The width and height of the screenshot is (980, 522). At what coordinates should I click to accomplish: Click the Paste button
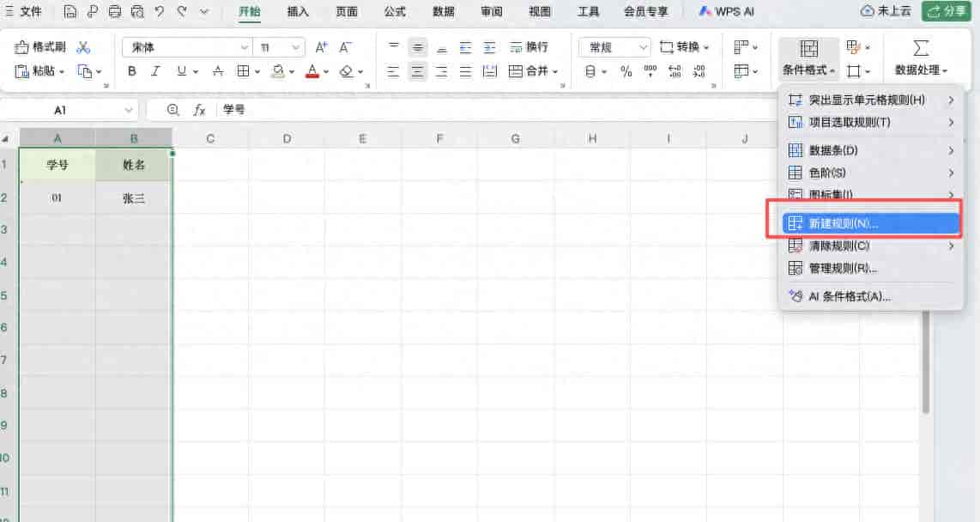(x=39, y=71)
